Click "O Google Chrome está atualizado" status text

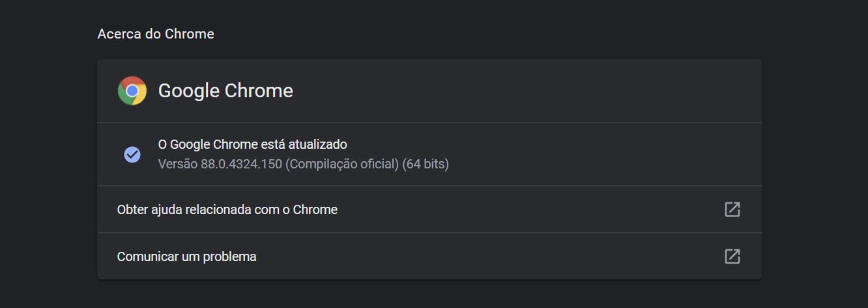pos(252,144)
